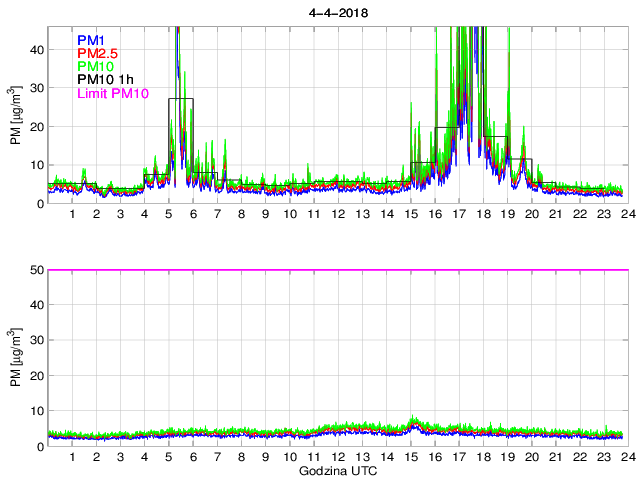Select the Limit PM10 legend entry
Screen dimensions: 640x480
coord(113,94)
